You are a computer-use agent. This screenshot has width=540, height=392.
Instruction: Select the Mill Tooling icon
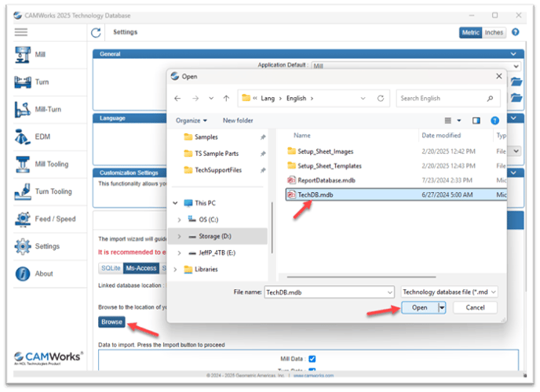pos(23,165)
